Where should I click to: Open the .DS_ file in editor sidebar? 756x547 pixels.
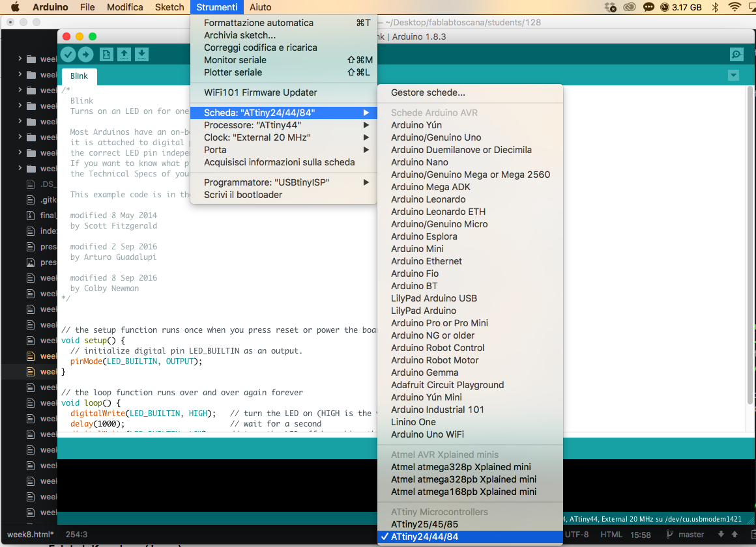click(42, 184)
